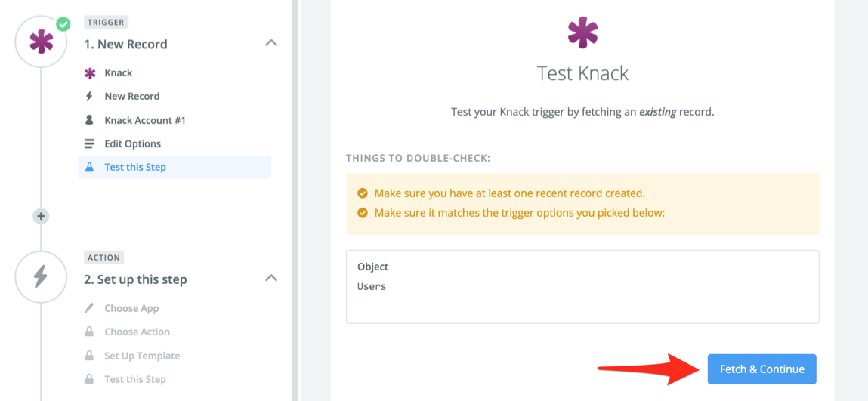Image resolution: width=868 pixels, height=401 pixels.
Task: Click the lines icon beside Edit Options
Action: (90, 143)
